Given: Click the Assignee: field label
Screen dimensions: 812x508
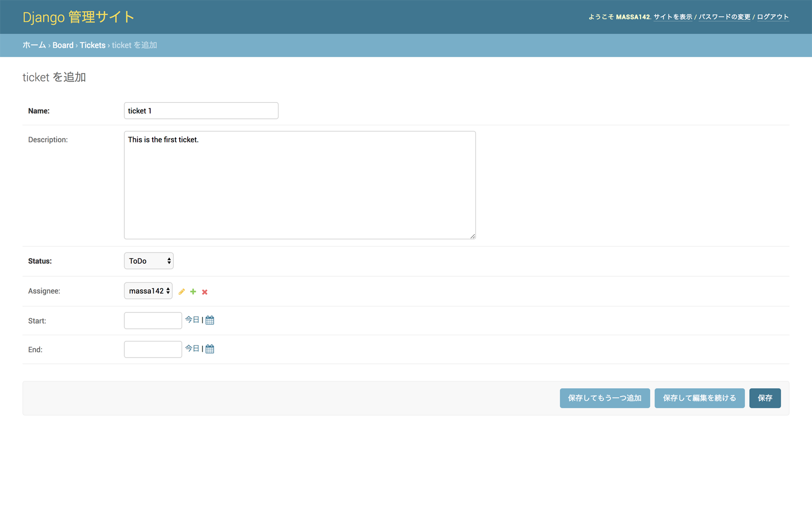Looking at the screenshot, I should (x=44, y=291).
